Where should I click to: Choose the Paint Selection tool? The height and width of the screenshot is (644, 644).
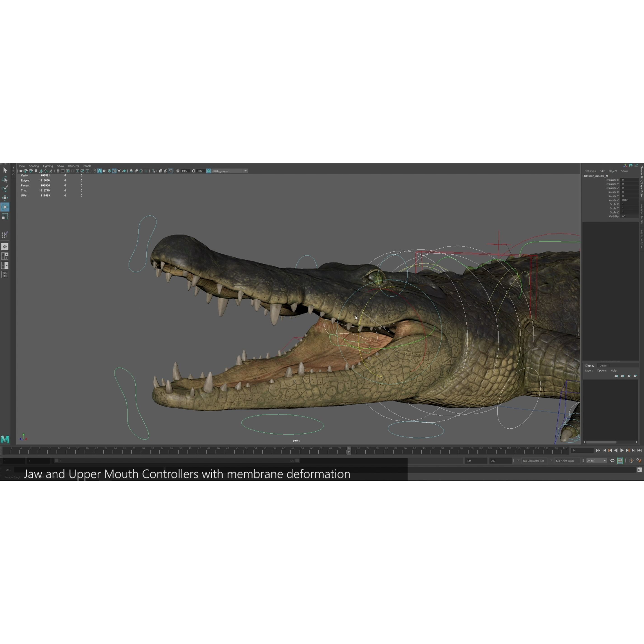[5, 189]
